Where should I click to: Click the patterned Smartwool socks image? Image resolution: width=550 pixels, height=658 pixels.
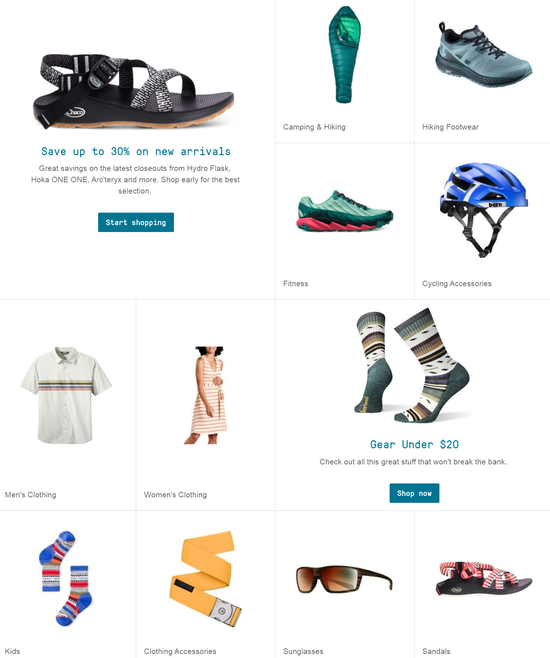click(413, 366)
